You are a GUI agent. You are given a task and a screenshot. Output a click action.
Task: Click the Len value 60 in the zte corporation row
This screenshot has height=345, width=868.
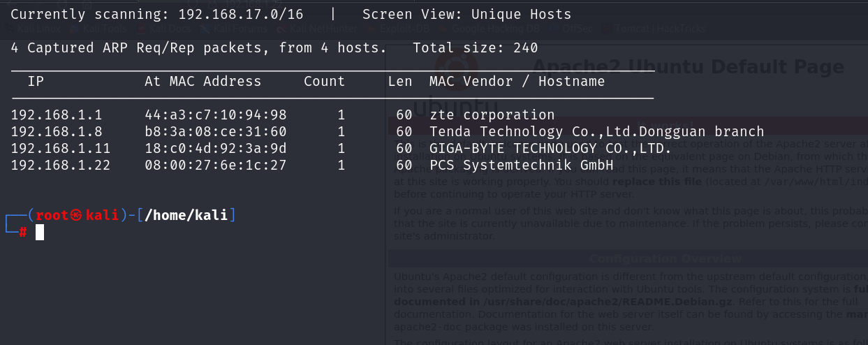404,115
